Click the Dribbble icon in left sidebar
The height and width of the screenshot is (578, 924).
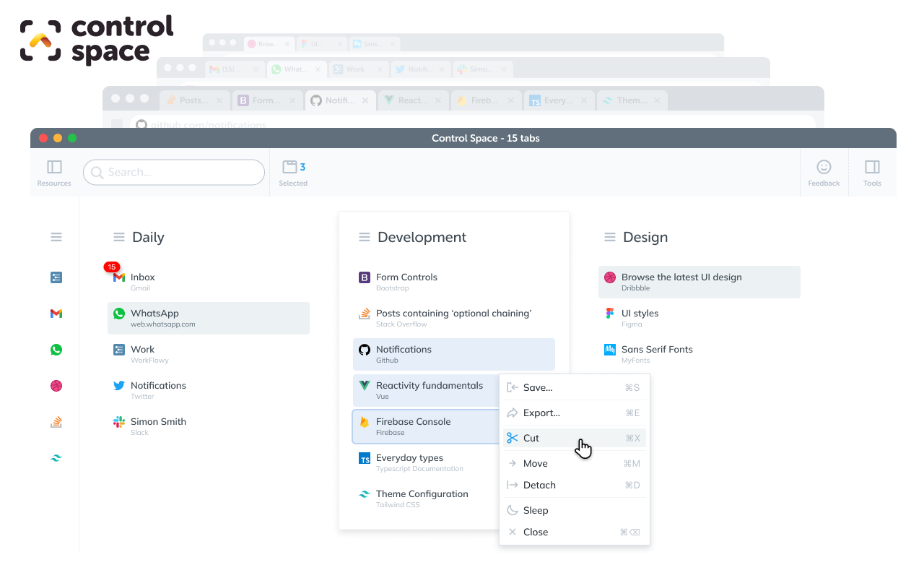[56, 386]
